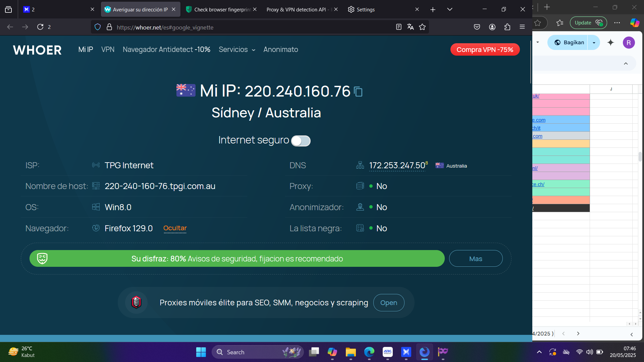Open the weather widget showing 26°C
Screen dimensions: 644x362
pos(22,352)
